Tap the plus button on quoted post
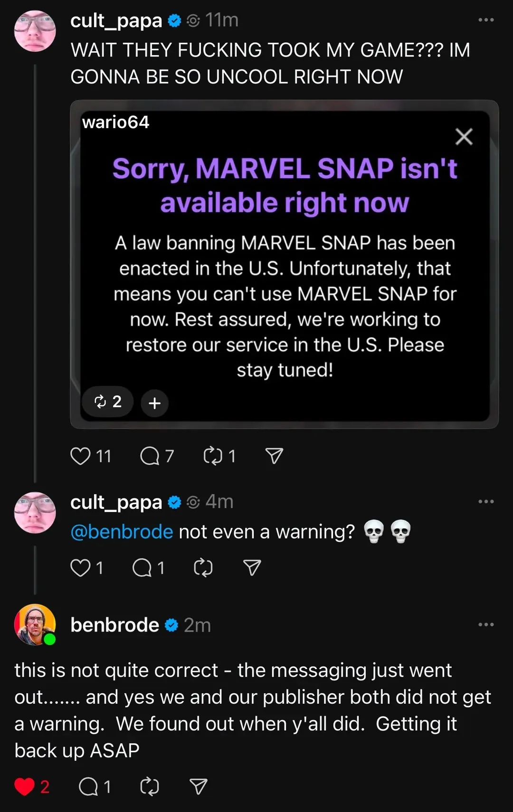The width and height of the screenshot is (513, 812). pos(154,403)
